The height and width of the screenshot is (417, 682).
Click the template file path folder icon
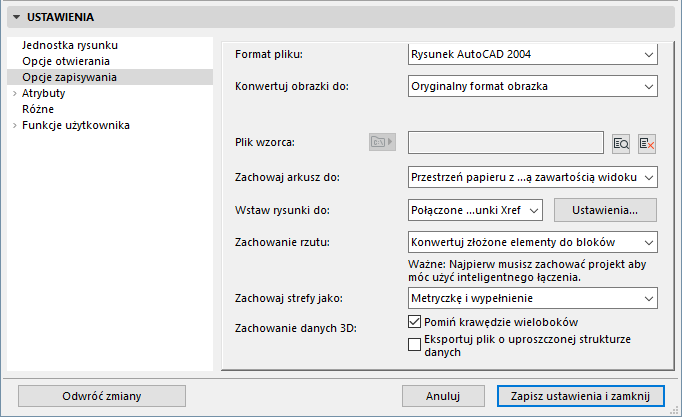click(x=382, y=143)
